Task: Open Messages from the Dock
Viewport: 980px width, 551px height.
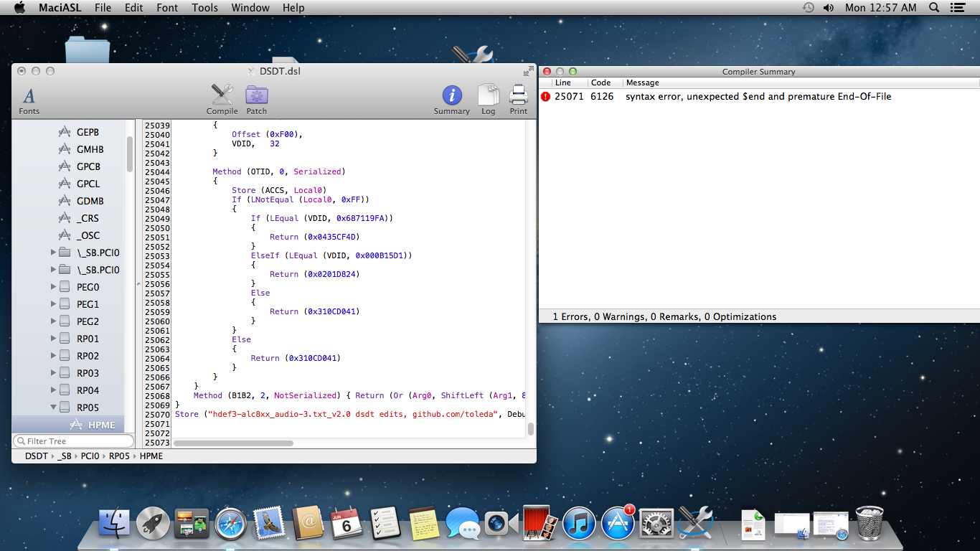Action: coord(463,524)
